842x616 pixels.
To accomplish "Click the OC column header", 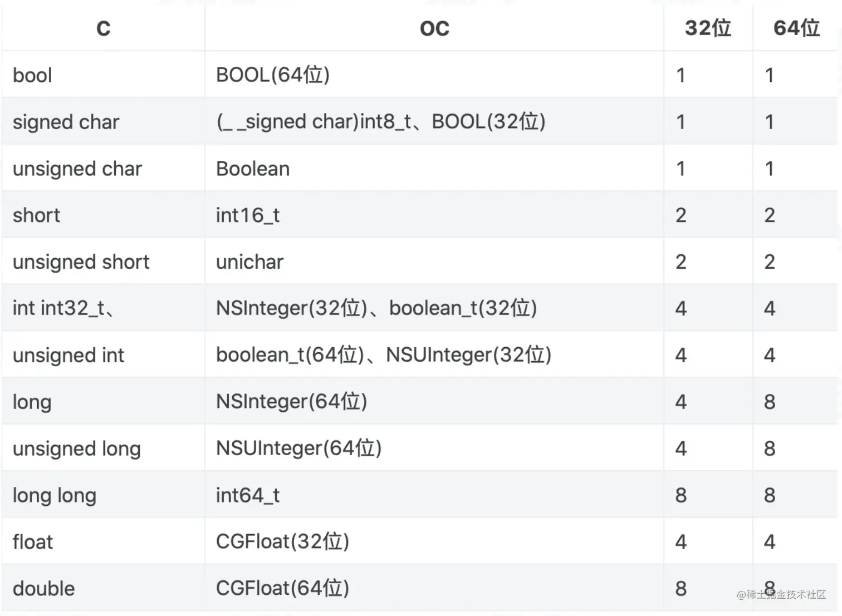I will pyautogui.click(x=434, y=28).
